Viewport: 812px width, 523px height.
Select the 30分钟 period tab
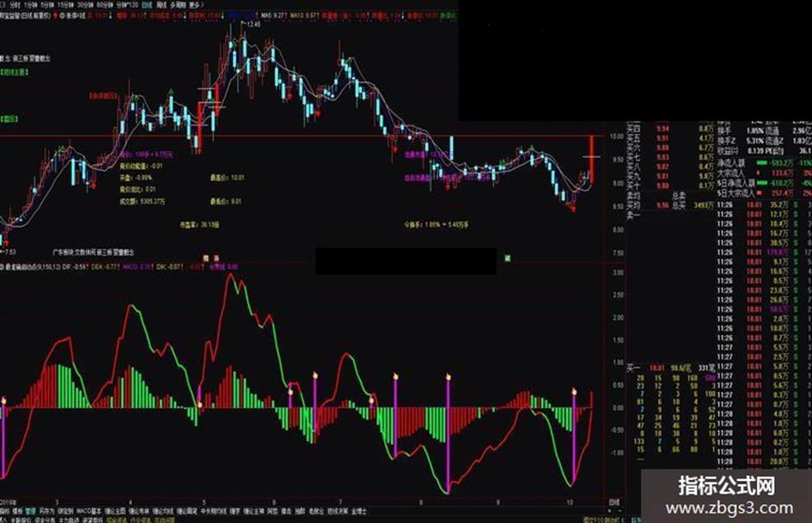[86, 4]
